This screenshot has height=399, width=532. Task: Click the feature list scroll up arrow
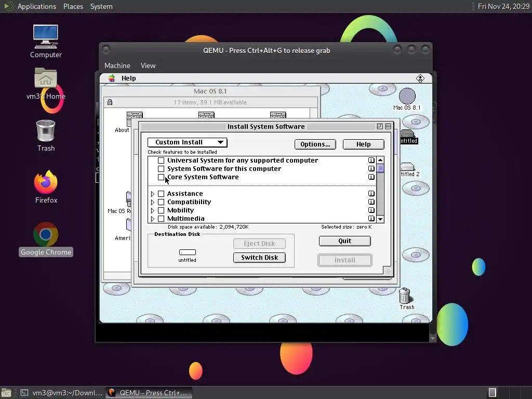click(380, 160)
